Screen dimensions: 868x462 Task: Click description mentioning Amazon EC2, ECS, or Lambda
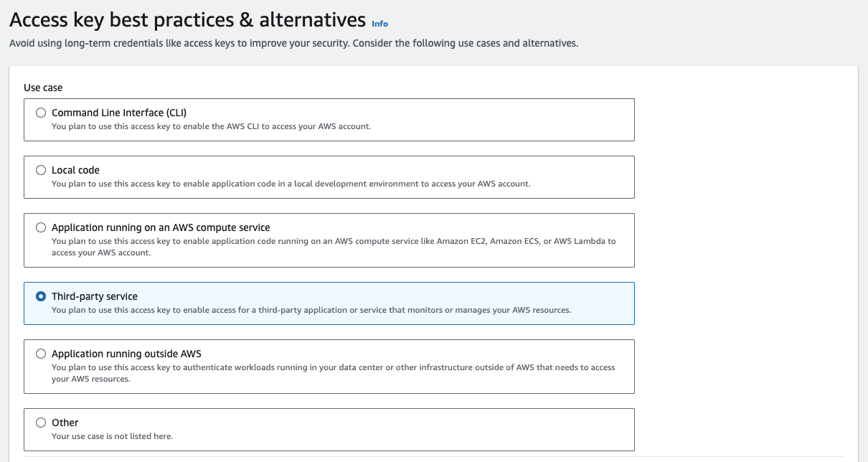[334, 247]
